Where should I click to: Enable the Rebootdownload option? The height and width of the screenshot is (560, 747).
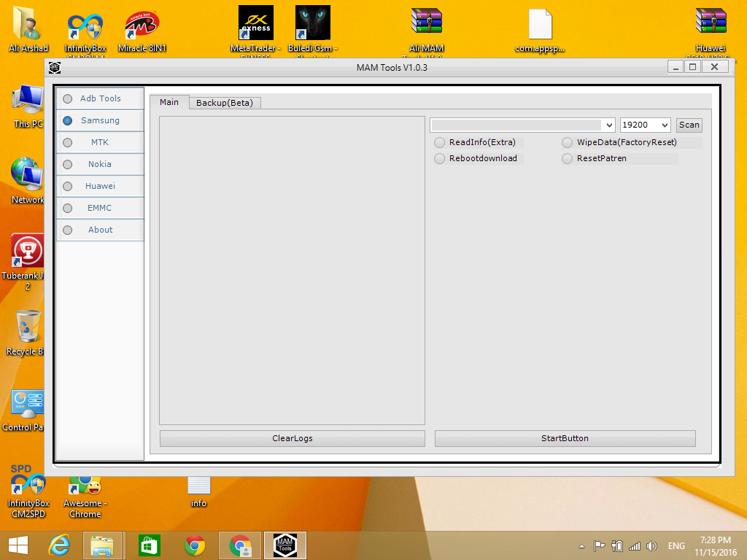coord(439,158)
